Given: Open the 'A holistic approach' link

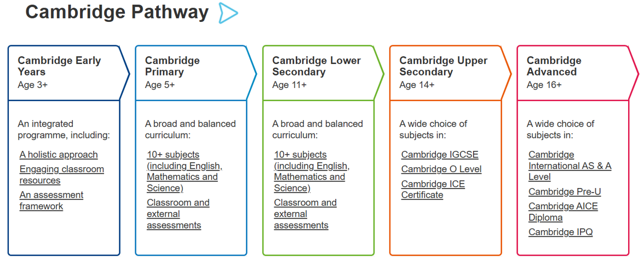Looking at the screenshot, I should (x=59, y=155).
